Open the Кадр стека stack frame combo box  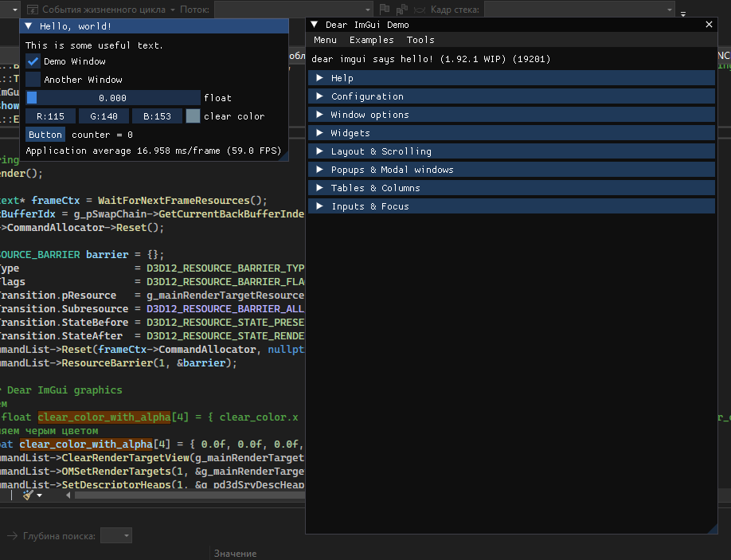pos(580,10)
